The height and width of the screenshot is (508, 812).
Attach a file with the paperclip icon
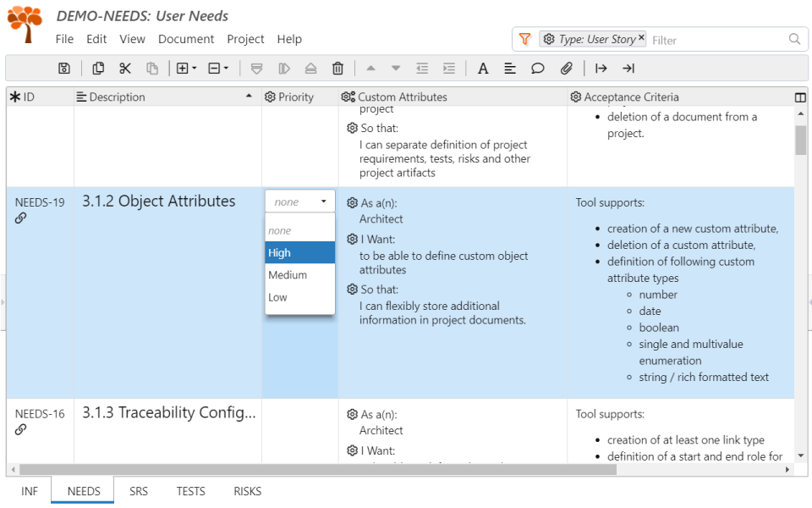pos(566,68)
